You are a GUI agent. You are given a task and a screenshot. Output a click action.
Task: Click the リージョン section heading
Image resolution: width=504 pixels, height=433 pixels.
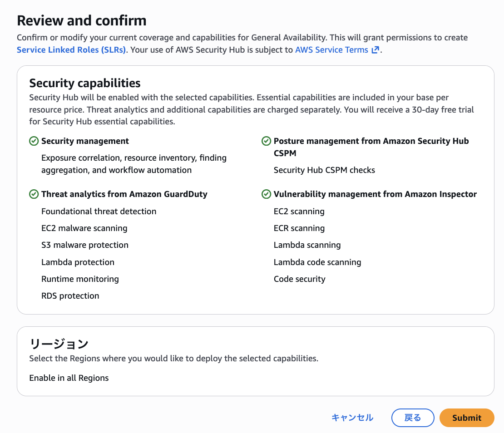[59, 344]
